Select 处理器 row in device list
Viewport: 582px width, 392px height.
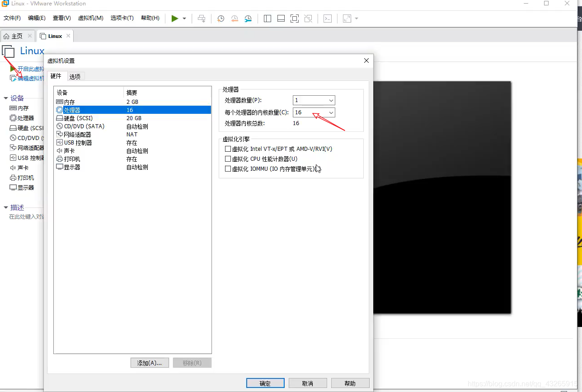[x=132, y=110]
